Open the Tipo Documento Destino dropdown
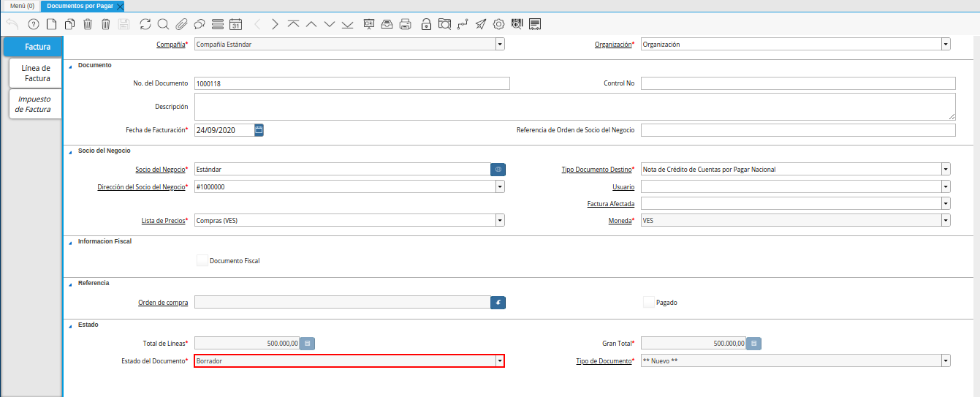The width and height of the screenshot is (980, 397). pos(946,169)
